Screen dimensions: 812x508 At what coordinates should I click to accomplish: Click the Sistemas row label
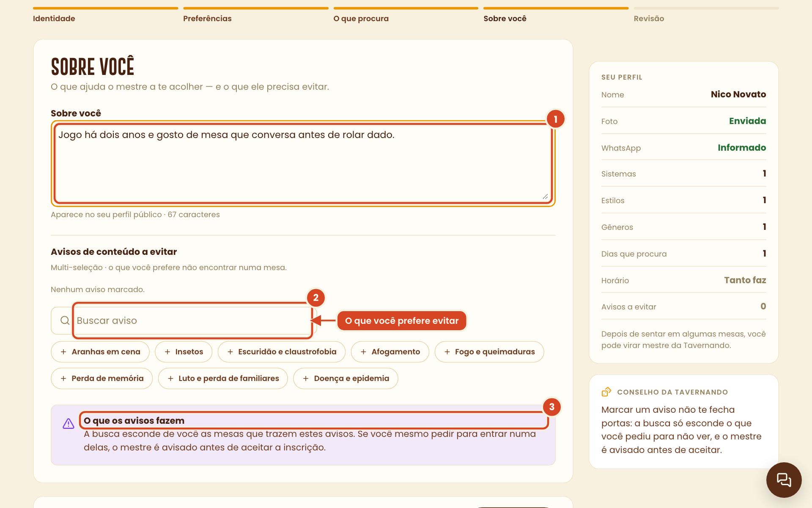coord(619,174)
